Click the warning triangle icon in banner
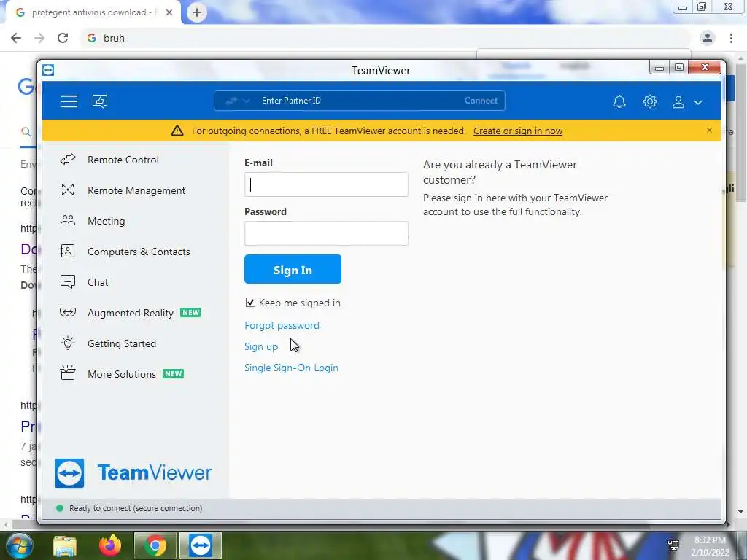This screenshot has width=747, height=560. (177, 131)
